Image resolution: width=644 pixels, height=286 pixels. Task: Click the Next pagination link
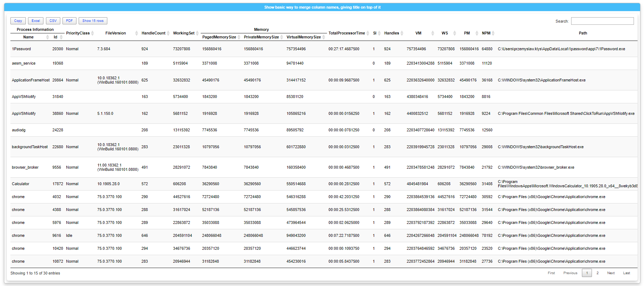point(611,273)
